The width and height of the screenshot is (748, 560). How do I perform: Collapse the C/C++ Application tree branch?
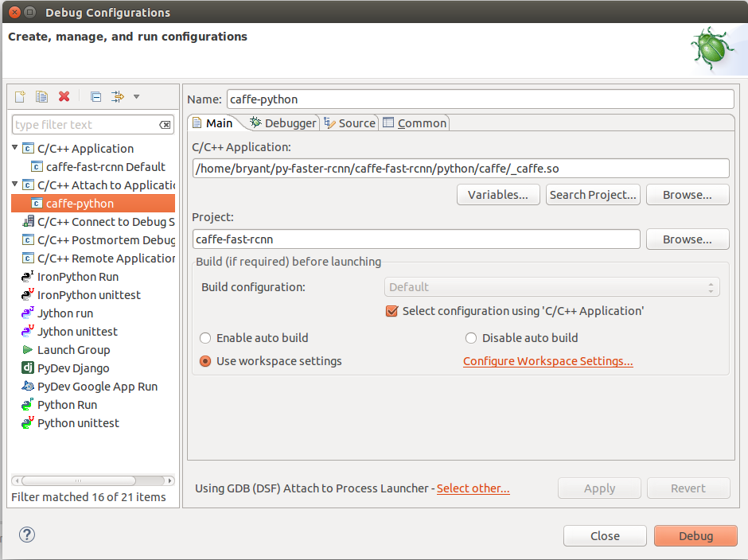[14, 148]
